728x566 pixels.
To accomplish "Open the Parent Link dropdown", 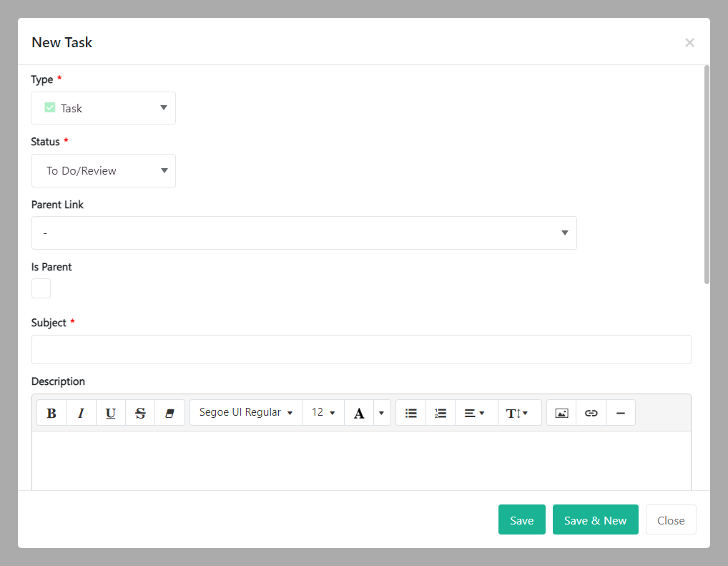I will (304, 233).
